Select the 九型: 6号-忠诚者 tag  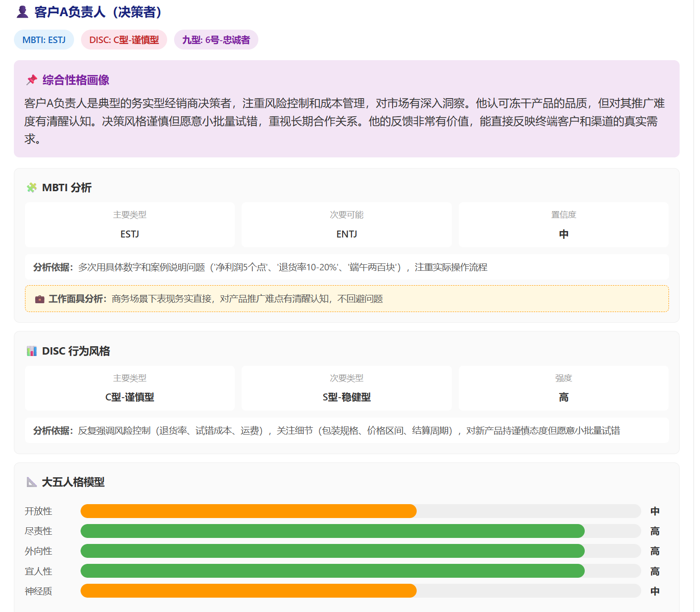[216, 40]
